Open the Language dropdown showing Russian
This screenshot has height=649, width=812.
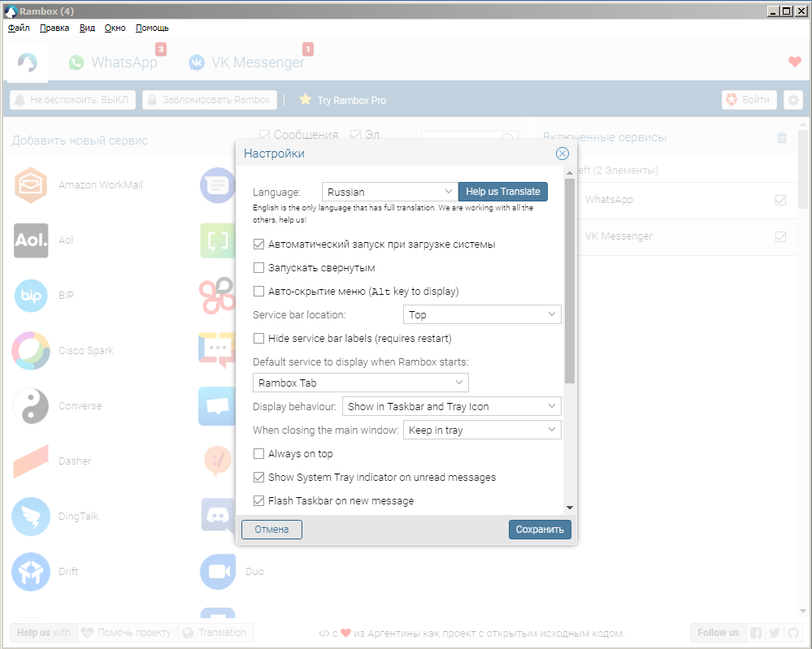click(389, 192)
